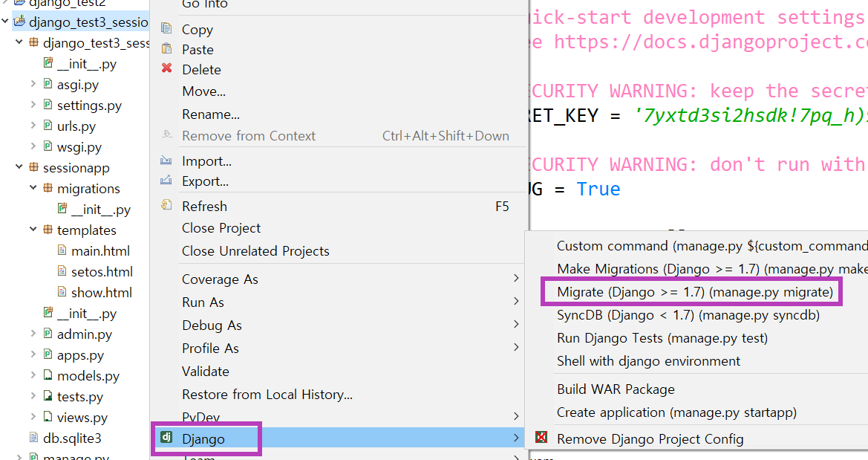Select Custom command menu entry
The image size is (868, 460).
[x=712, y=245]
